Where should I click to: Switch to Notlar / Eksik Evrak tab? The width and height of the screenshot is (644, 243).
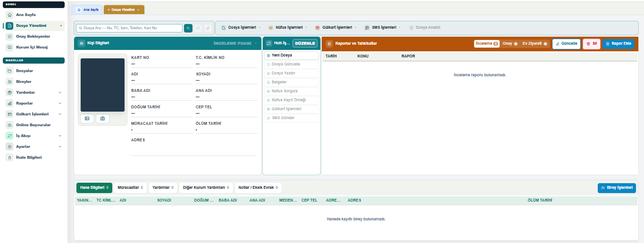coord(258,188)
